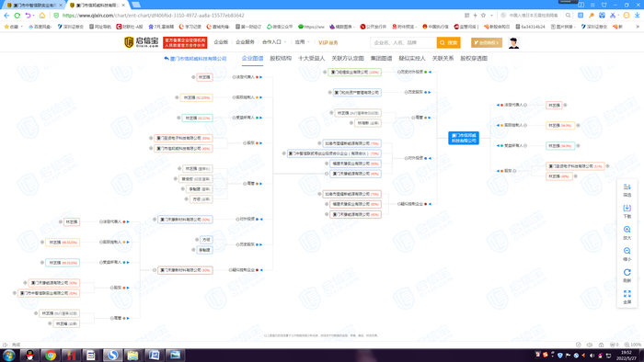644x362 pixels.
Task: Expand 合作入口 dropdown
Action: (274, 42)
